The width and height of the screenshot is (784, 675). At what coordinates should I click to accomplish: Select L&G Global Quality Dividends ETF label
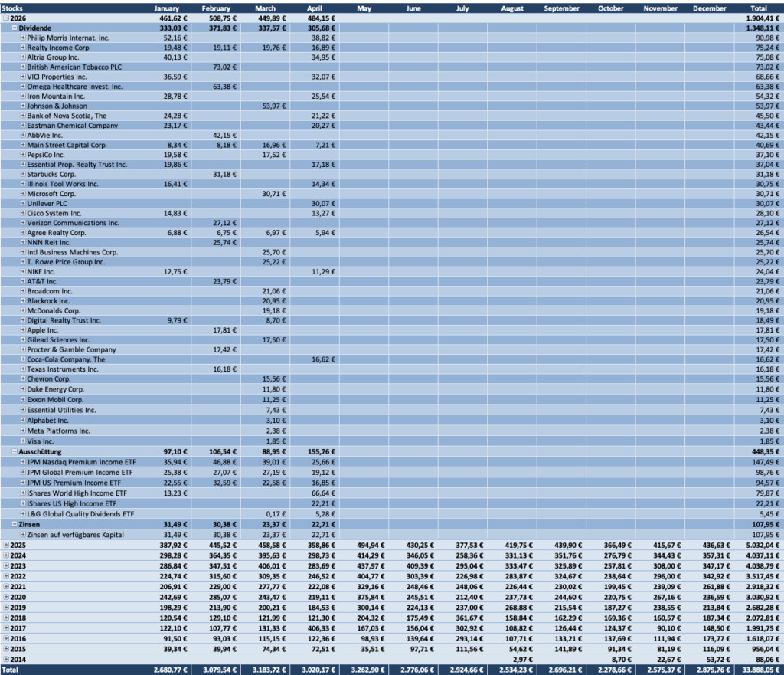click(x=80, y=514)
